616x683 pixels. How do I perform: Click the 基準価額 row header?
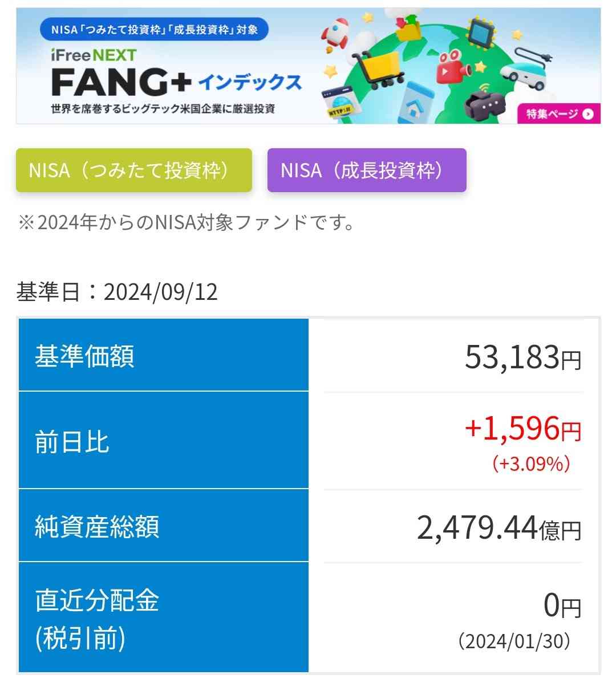point(163,355)
